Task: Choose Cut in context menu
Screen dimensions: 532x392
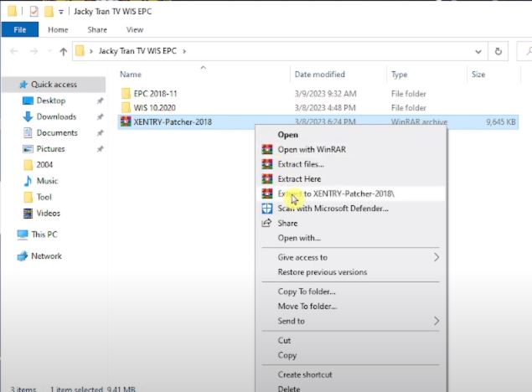Action: coord(284,340)
